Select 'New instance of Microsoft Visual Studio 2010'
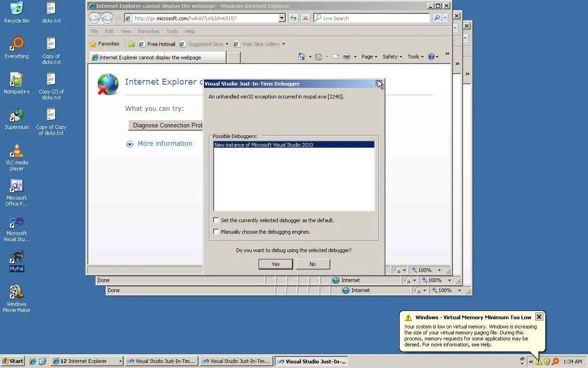Screen dimensions: 588x368 [x=294, y=145]
